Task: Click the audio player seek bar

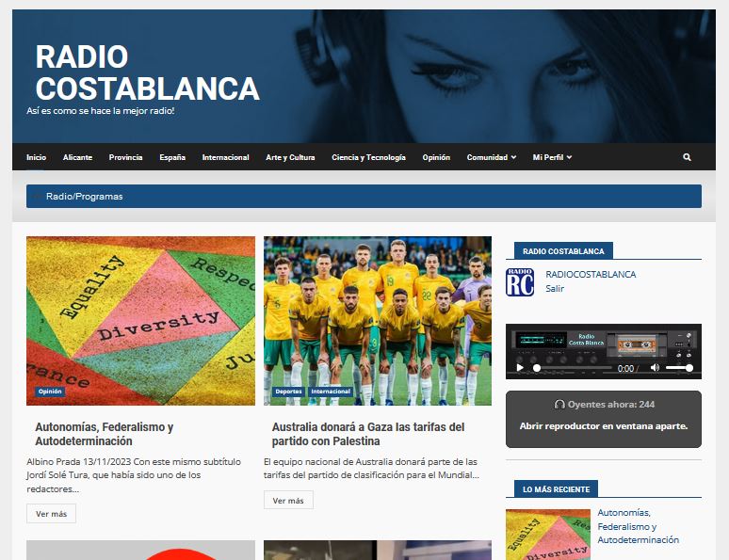Action: pyautogui.click(x=573, y=368)
